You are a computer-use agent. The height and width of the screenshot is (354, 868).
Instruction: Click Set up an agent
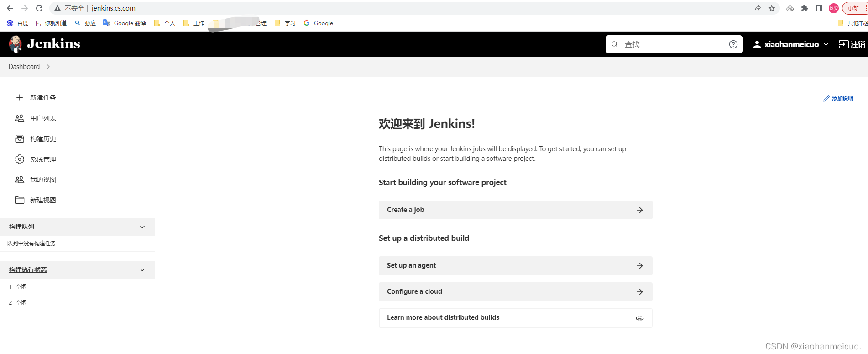(x=515, y=265)
